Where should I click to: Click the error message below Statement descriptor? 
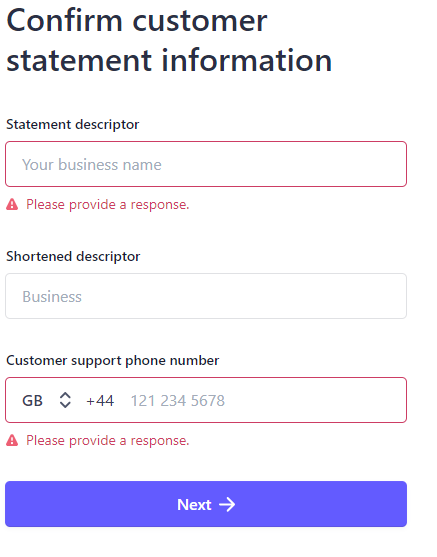(x=108, y=205)
